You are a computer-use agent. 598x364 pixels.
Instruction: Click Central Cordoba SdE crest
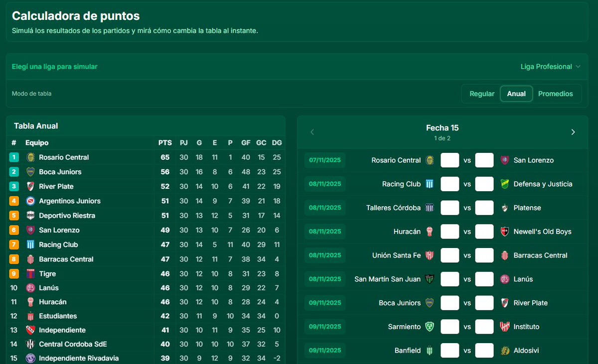[30, 344]
